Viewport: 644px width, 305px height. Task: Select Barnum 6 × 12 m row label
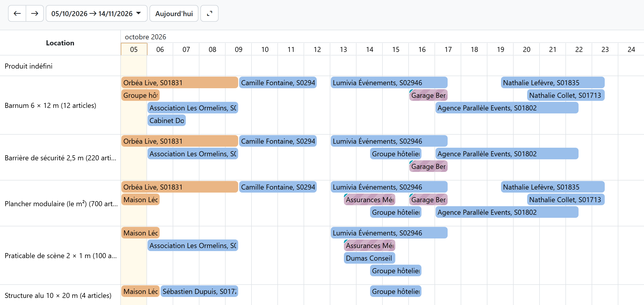point(50,105)
